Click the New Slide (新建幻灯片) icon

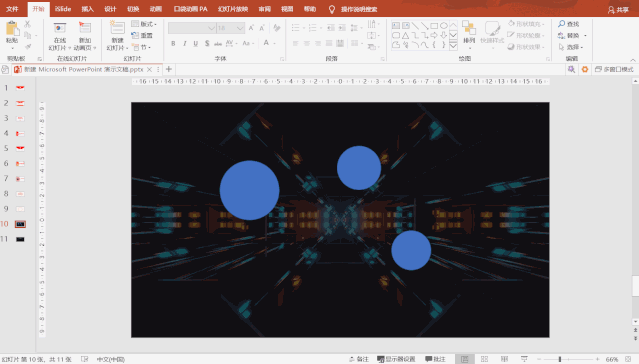pos(117,28)
